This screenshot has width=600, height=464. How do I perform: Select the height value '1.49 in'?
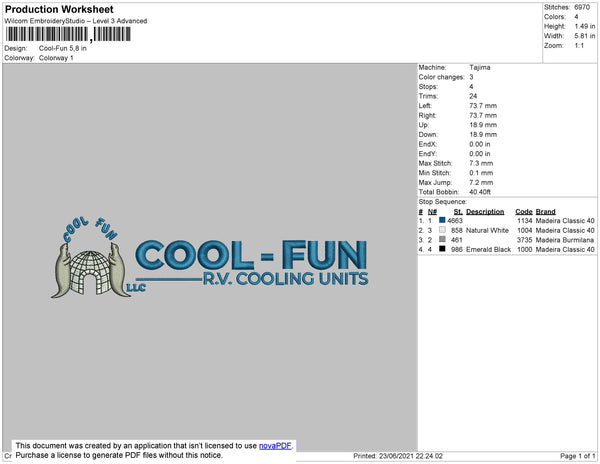pyautogui.click(x=585, y=26)
